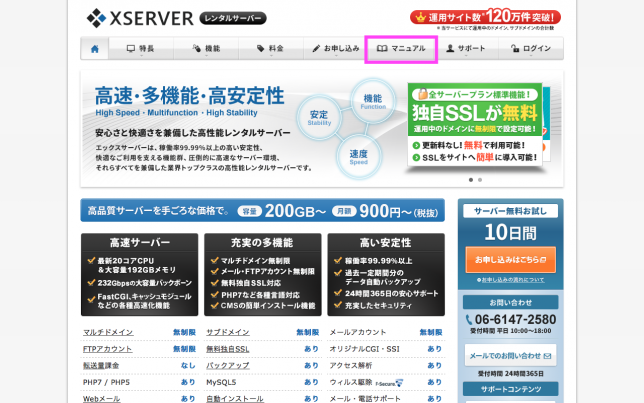Open the お申し込みの流れについて link
The image size is (644, 403).
(511, 280)
